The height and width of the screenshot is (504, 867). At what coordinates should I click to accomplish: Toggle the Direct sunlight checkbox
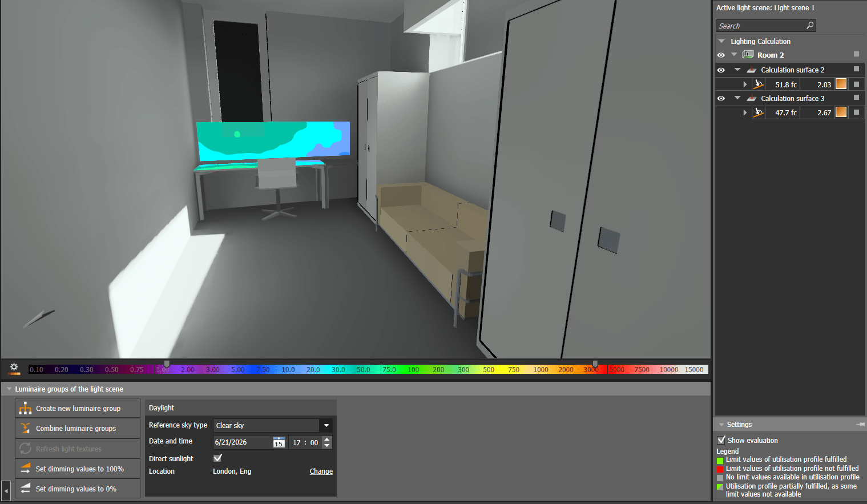point(217,458)
